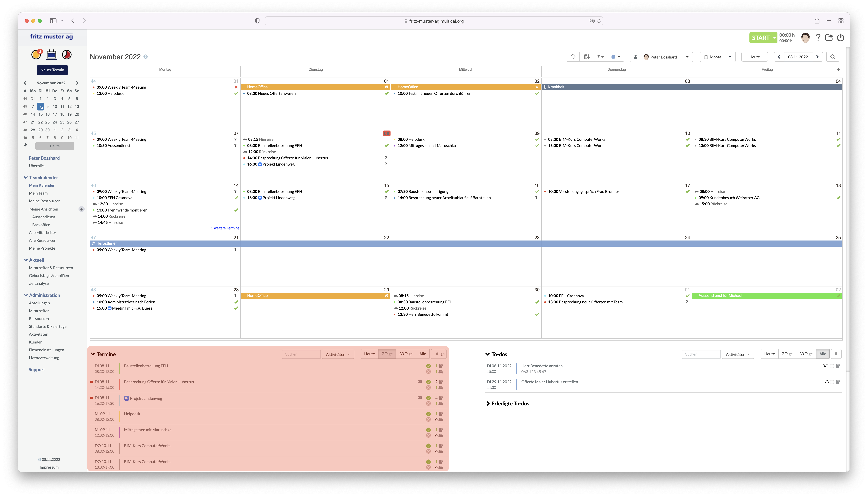Check the Herr Benedetto anrufen to-do checkbox
Screen dimensions: 868x496
[x=832, y=366]
